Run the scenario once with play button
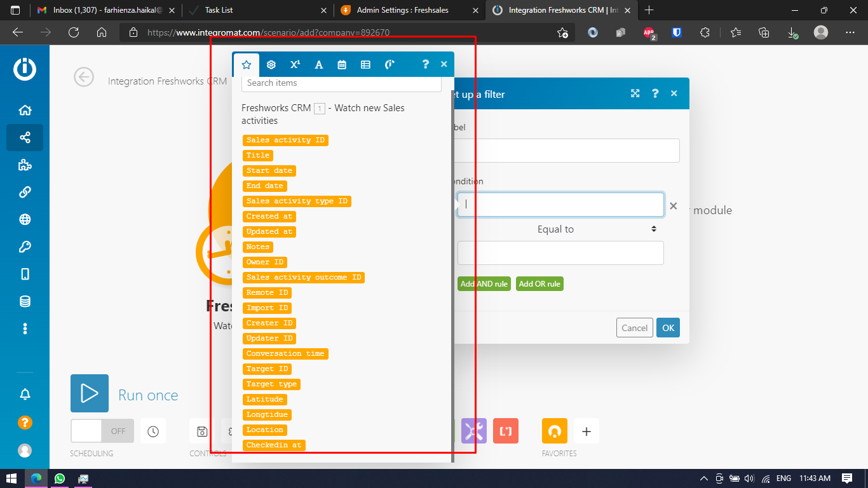Screen dimensions: 868x488 coord(90,393)
